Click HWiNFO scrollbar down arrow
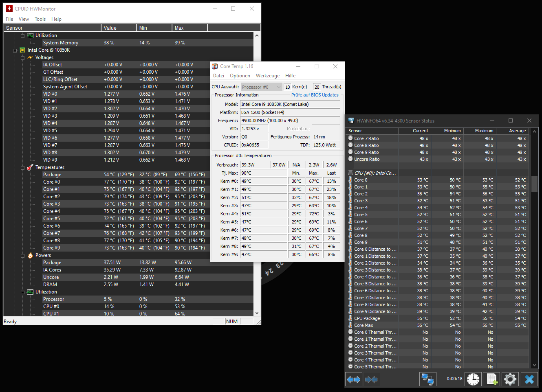The image size is (542, 392). click(x=534, y=365)
